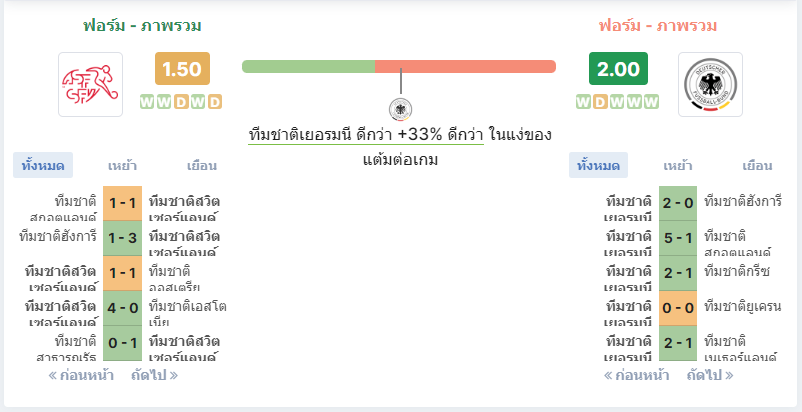Select the เหย้า tab under Germany

point(678,166)
